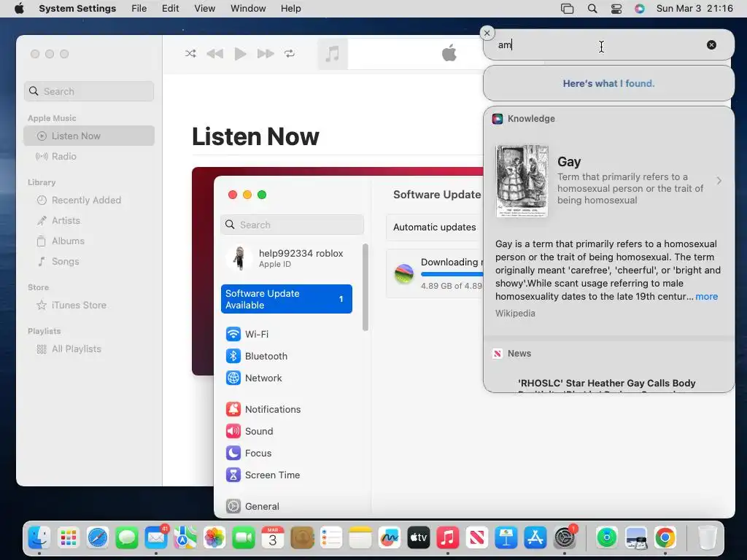Open Mail from the Dock
Viewport: 747px width, 560px height.
[156, 538]
